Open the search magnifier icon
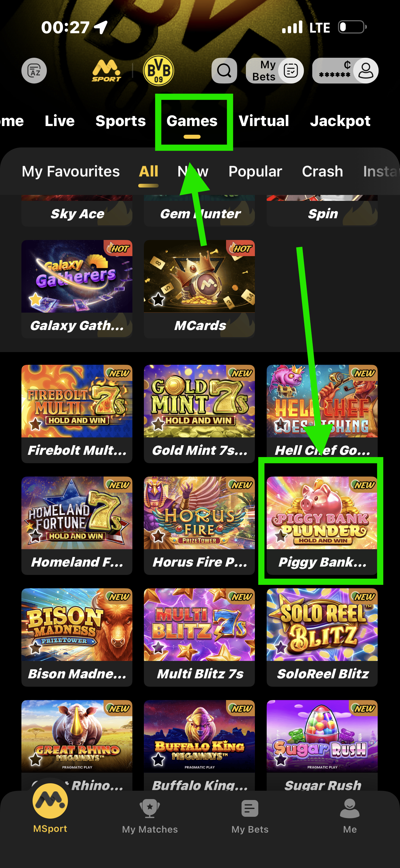 point(224,71)
